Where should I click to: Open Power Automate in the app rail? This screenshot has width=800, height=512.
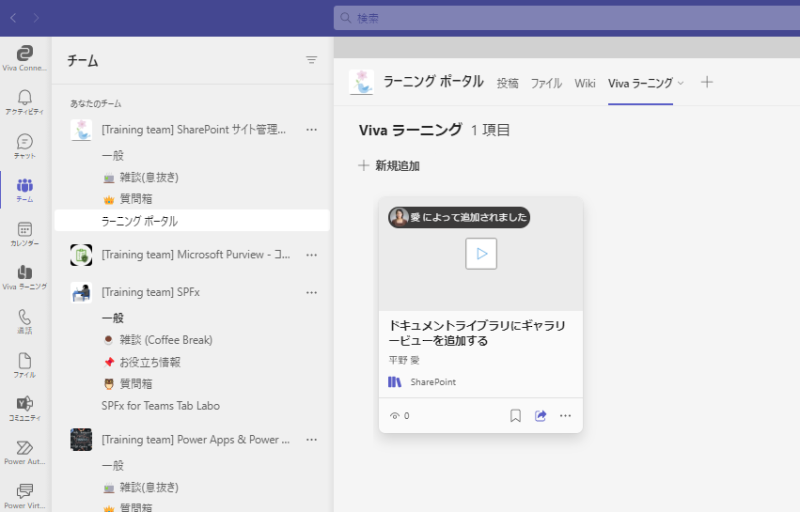(x=24, y=452)
